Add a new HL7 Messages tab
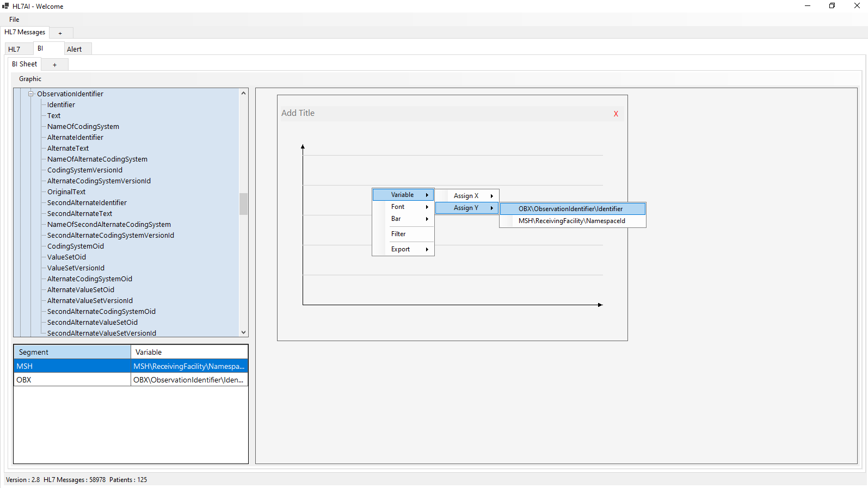This screenshot has height=488, width=868. pos(60,33)
